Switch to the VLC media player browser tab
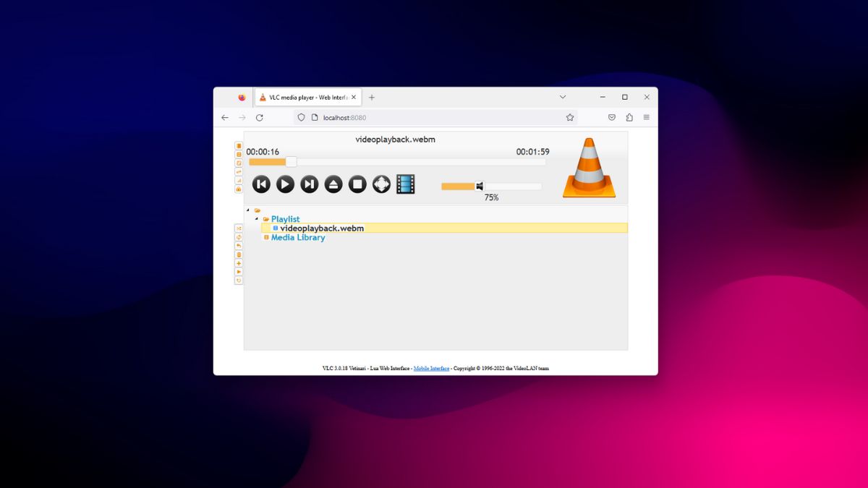This screenshot has height=488, width=868. [307, 97]
